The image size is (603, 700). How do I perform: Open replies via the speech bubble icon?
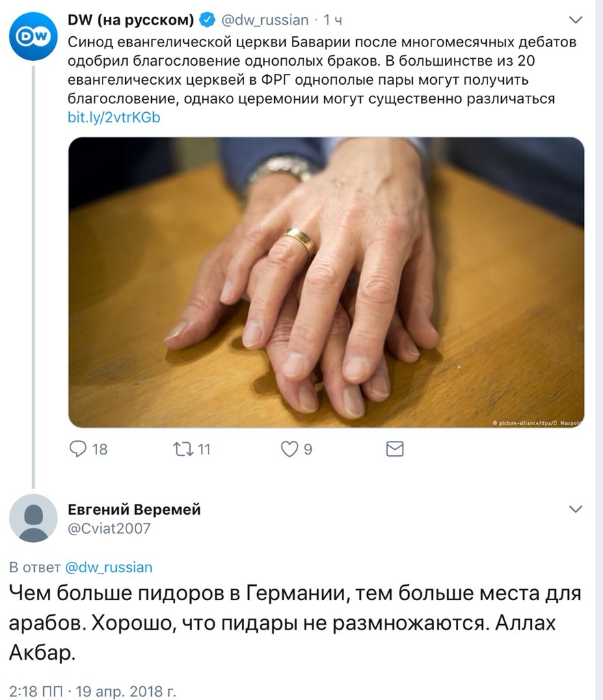pyautogui.click(x=78, y=449)
